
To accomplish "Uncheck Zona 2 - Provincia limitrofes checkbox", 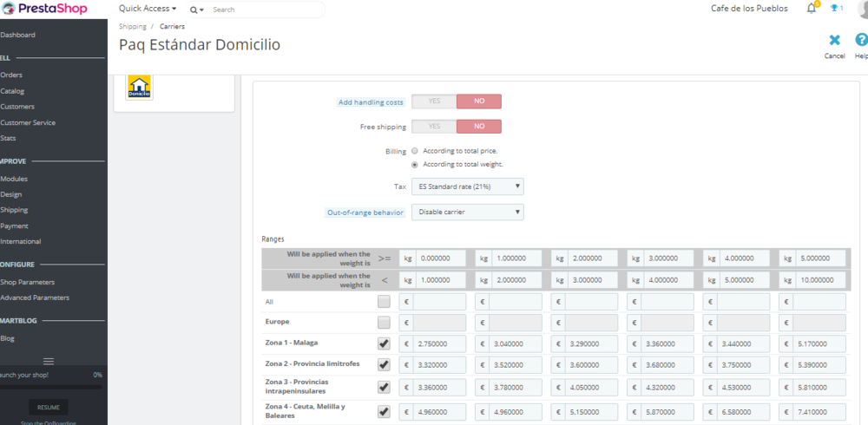I will [x=384, y=364].
